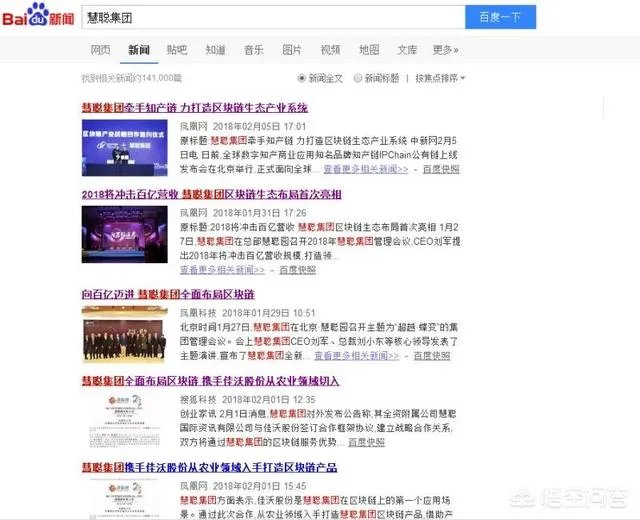Click thumbnail of 2018将冲击百亿营收 result
The image size is (640, 520).
(124, 234)
